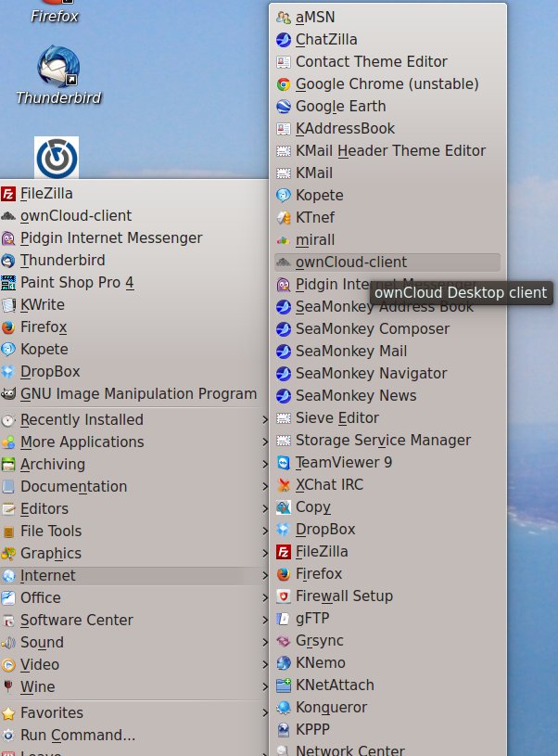Open the Favorites submenu
Screen dimensions: 558x756
pos(134,713)
